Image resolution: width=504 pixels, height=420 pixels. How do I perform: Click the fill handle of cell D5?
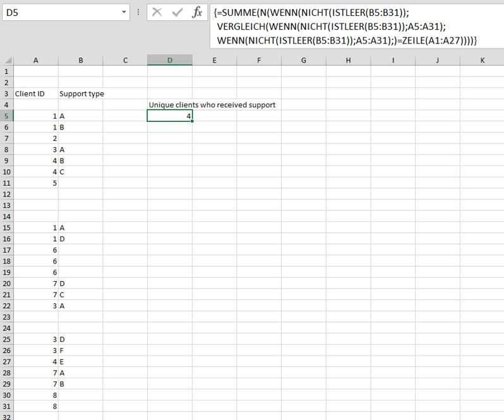[x=192, y=121]
